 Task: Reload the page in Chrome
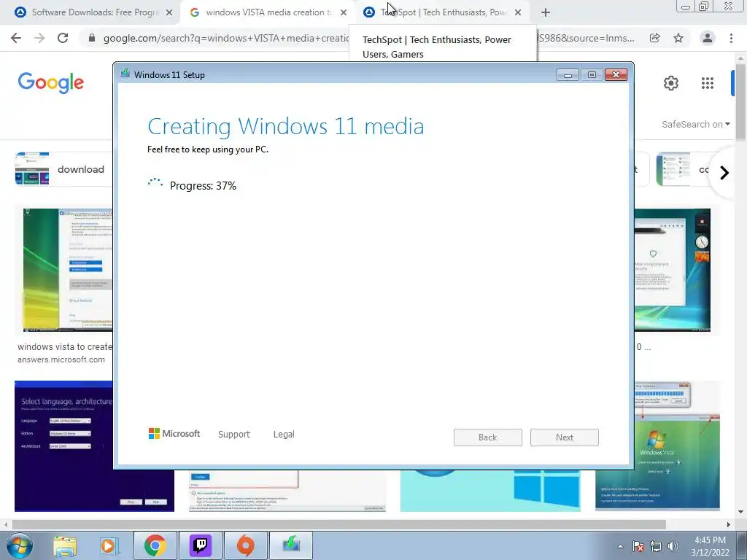(63, 38)
